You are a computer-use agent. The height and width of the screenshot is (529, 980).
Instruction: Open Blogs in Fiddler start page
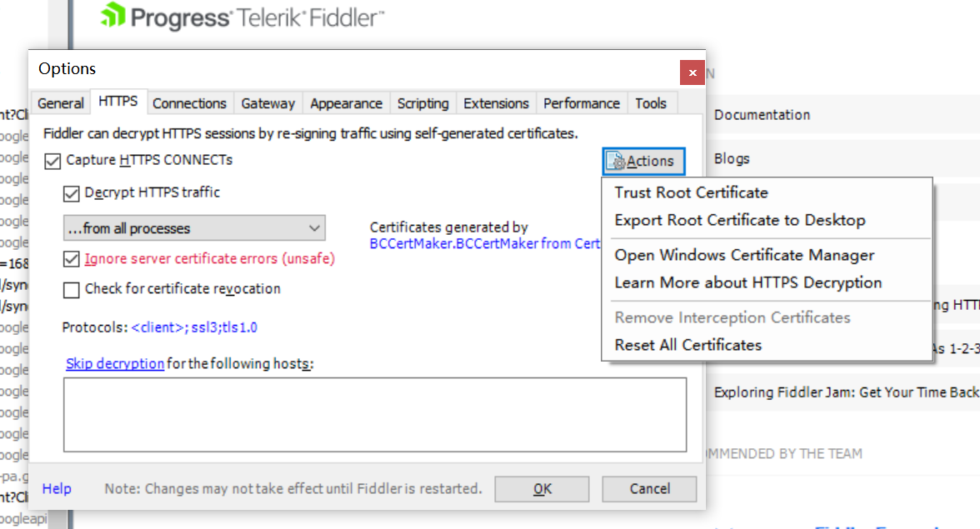pyautogui.click(x=732, y=158)
